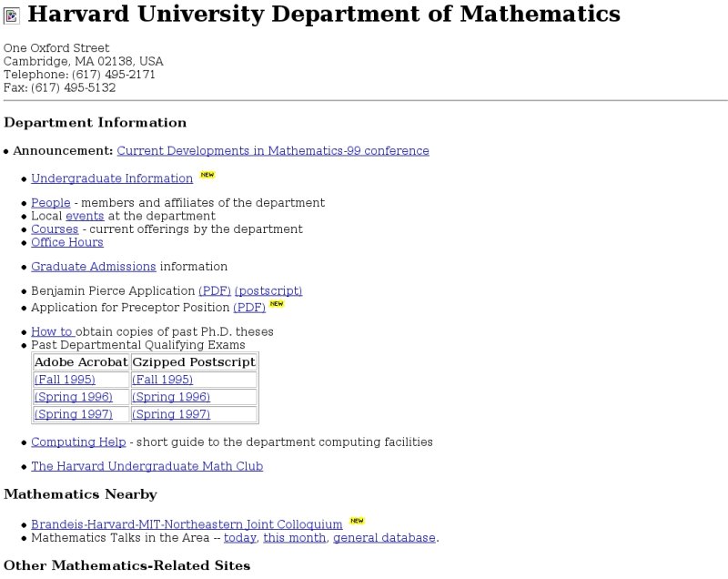Open the local events link
The height and width of the screenshot is (579, 728).
point(85,217)
